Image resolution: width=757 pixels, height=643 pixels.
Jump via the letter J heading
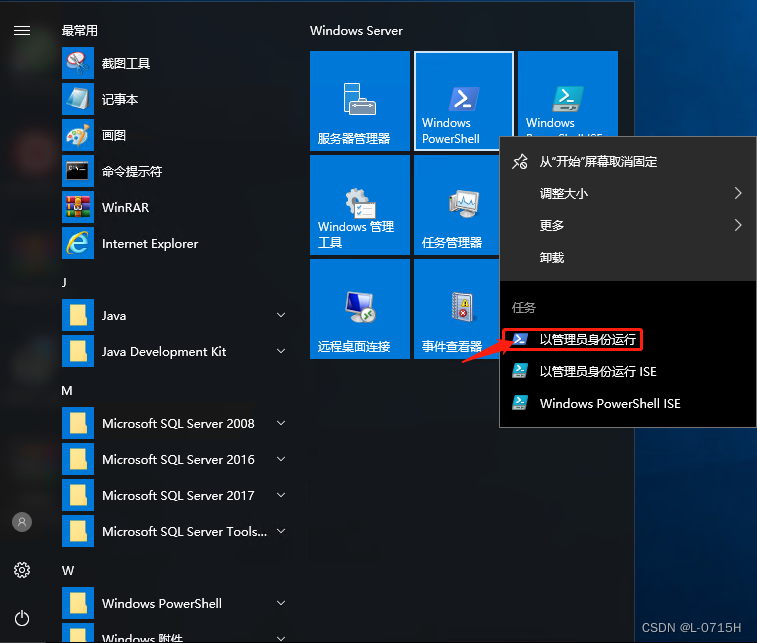click(64, 282)
